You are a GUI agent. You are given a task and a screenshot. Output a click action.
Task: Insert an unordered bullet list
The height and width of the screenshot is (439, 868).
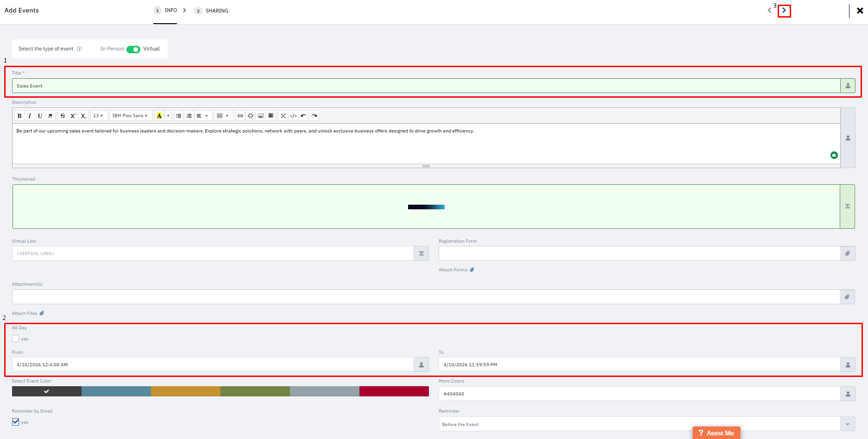click(x=178, y=116)
